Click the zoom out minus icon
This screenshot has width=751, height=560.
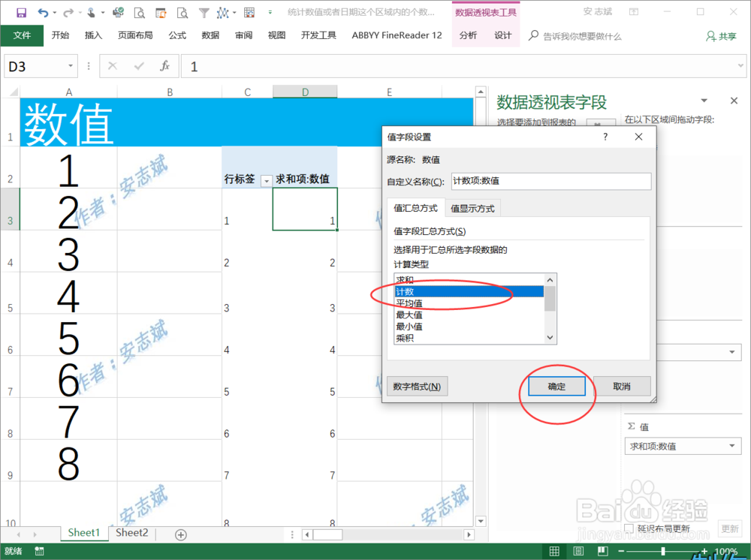click(x=621, y=552)
